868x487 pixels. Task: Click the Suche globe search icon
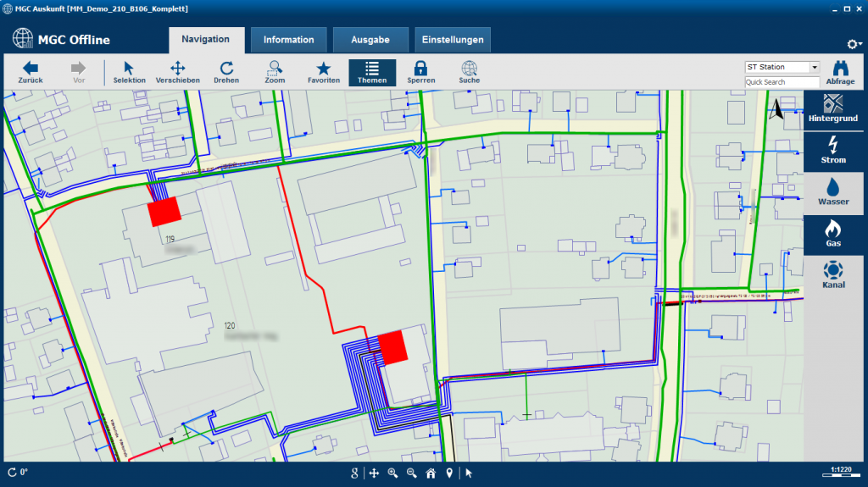(x=469, y=71)
